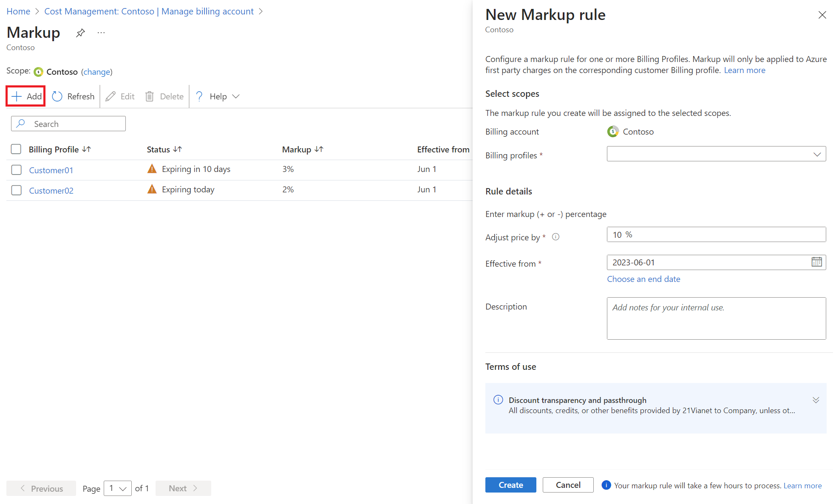
Task: Check the Customer02 row checkbox
Action: 16,190
